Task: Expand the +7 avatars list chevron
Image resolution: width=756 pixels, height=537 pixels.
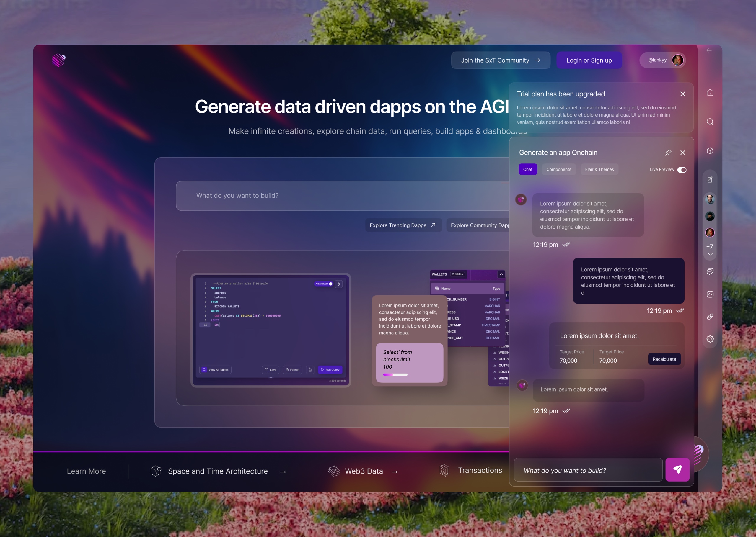Action: pos(710,254)
